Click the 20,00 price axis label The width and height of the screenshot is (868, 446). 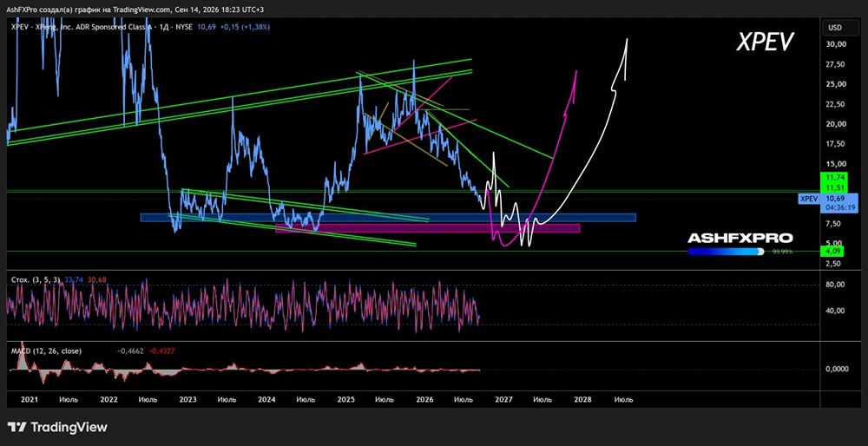click(x=835, y=124)
